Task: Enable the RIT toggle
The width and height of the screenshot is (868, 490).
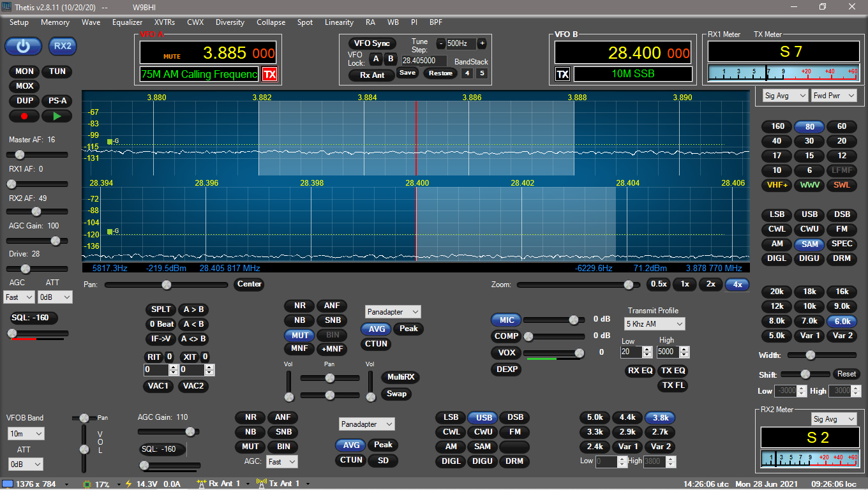Action: coord(154,357)
